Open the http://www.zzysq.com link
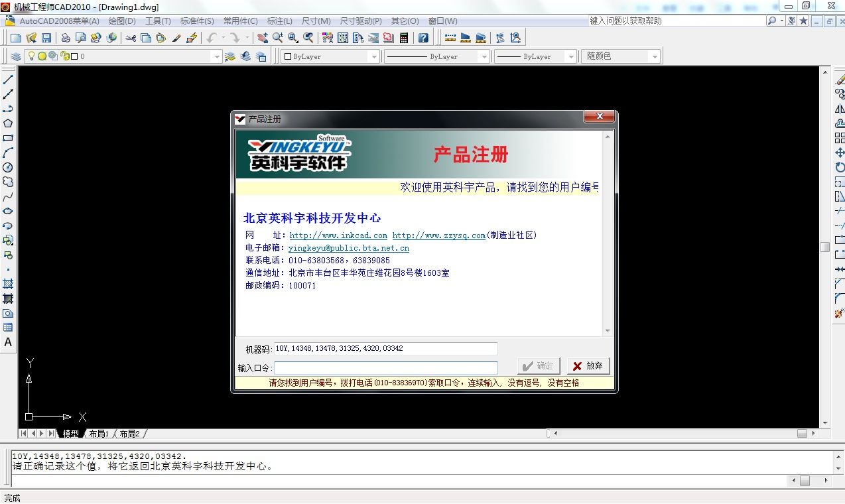The height and width of the screenshot is (504, 845). 439,235
